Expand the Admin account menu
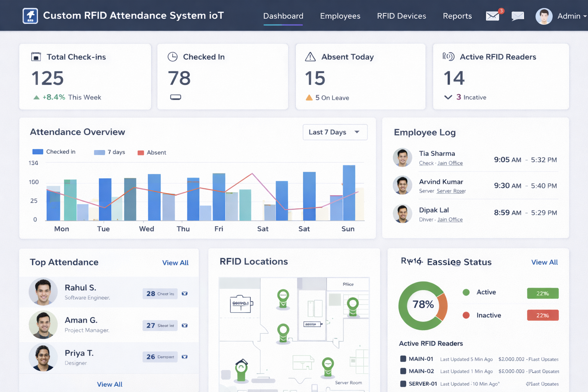Image resolution: width=588 pixels, height=392 pixels. click(571, 16)
